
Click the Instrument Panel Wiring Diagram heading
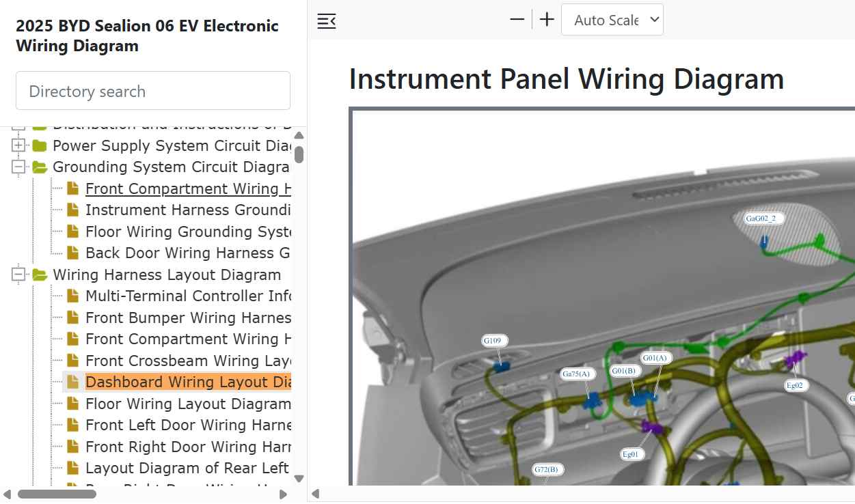[567, 79]
